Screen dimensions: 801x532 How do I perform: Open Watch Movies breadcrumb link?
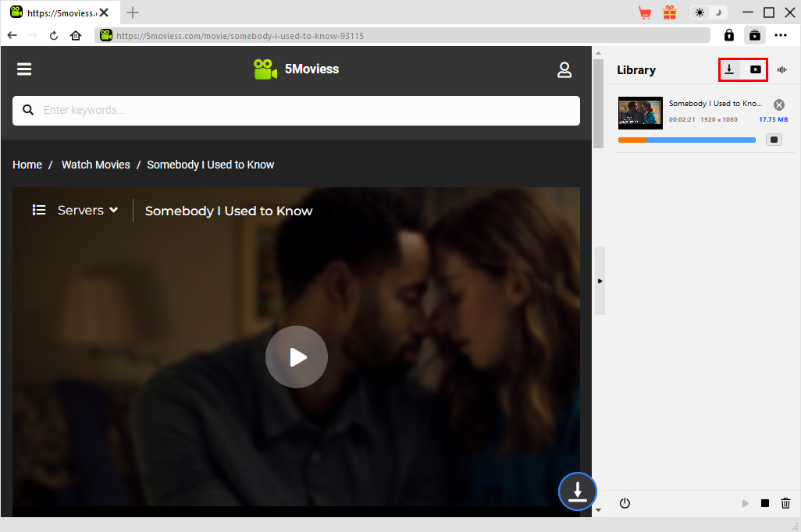click(x=95, y=165)
